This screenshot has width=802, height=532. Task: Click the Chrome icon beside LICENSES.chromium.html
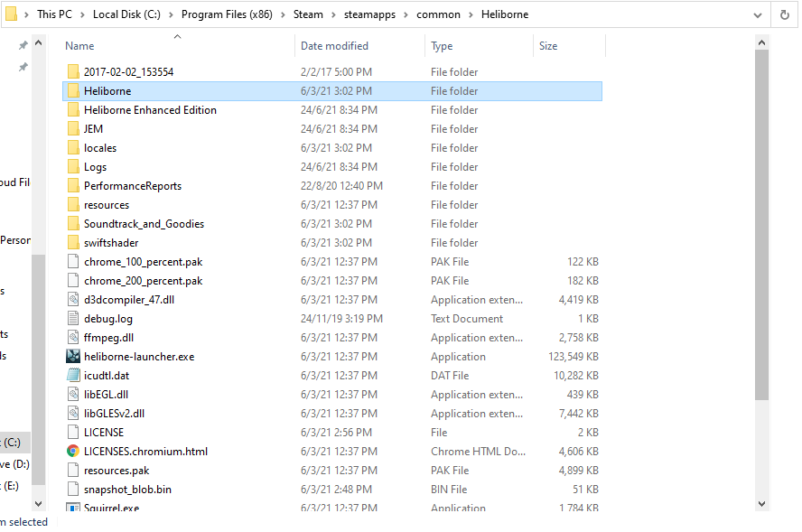[x=73, y=452]
